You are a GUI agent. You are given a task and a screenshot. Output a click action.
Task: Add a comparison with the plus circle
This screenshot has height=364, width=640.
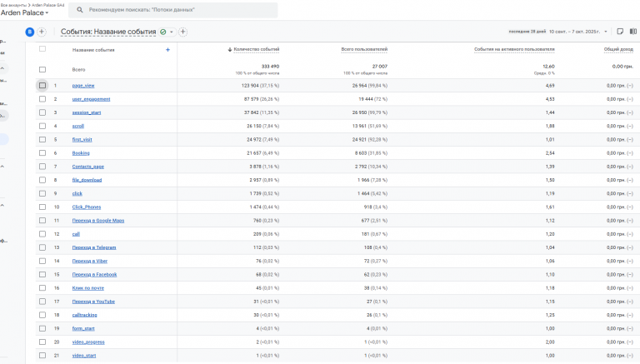(x=42, y=32)
